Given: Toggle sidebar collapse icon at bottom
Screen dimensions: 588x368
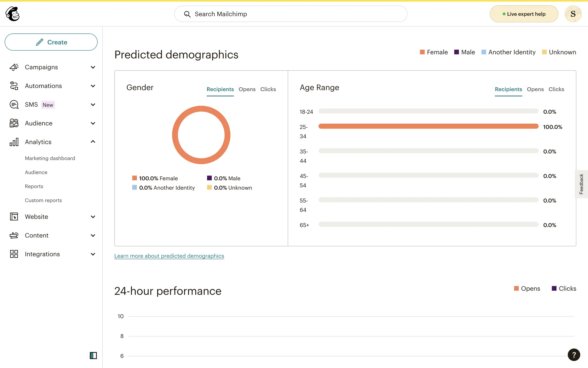Looking at the screenshot, I should [93, 355].
